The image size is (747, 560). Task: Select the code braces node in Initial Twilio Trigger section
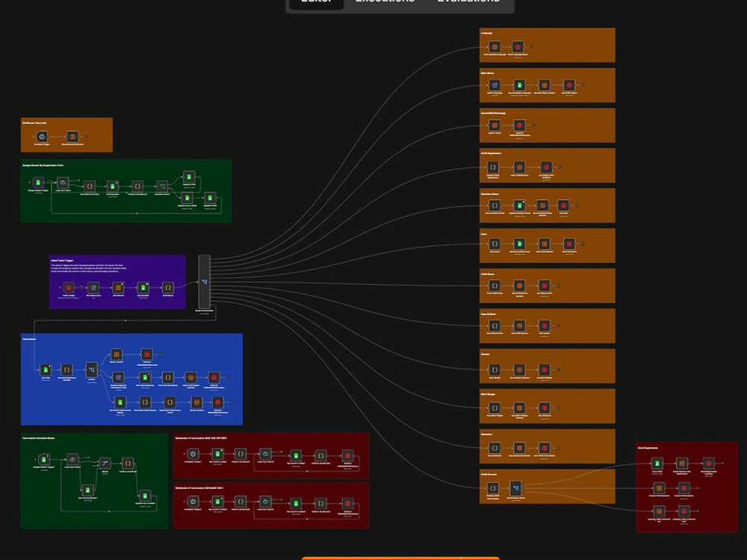(x=167, y=287)
